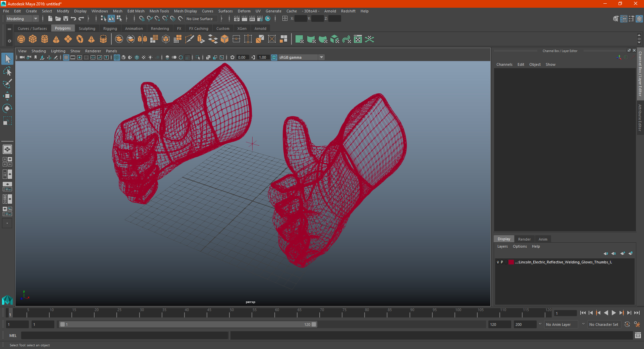Open the Mesh Tools menu

click(x=159, y=11)
